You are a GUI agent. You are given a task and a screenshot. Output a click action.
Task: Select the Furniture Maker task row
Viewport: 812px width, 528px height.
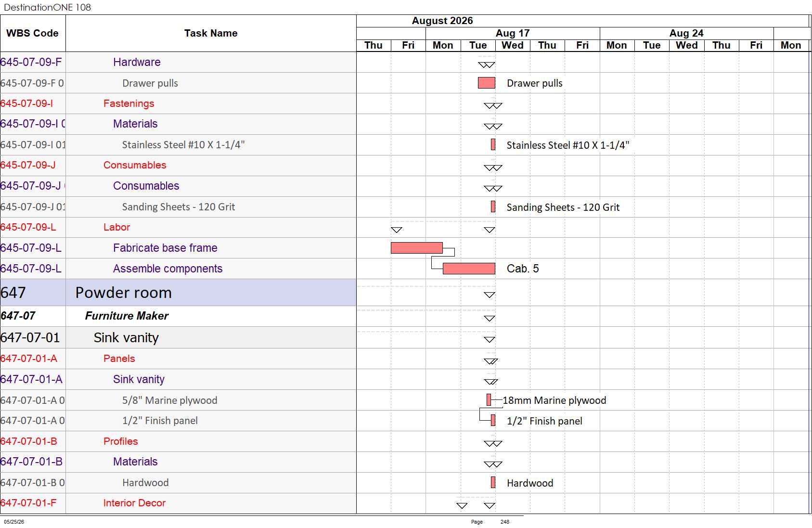point(178,316)
